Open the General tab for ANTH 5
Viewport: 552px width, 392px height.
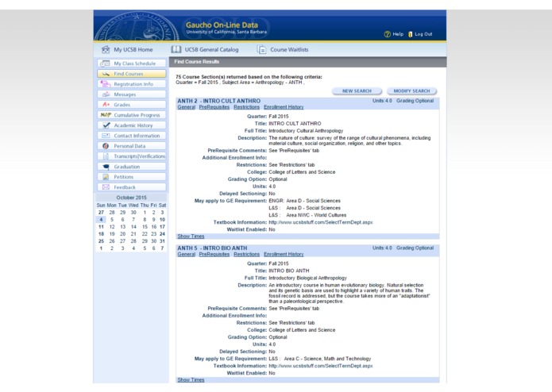coord(186,254)
